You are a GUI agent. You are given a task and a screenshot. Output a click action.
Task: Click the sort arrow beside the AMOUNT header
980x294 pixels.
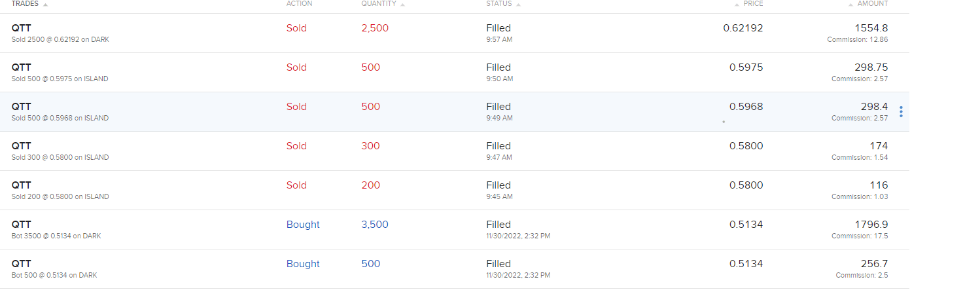(x=850, y=5)
